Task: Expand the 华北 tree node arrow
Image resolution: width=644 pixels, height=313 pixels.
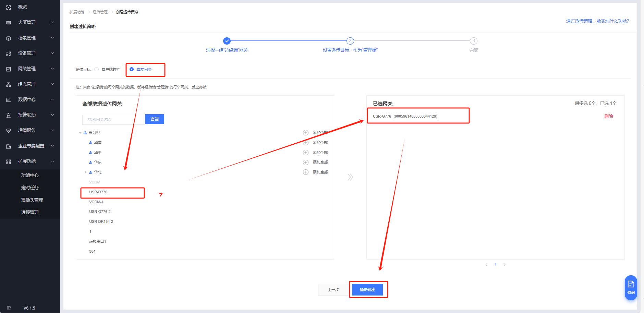Action: [86, 172]
